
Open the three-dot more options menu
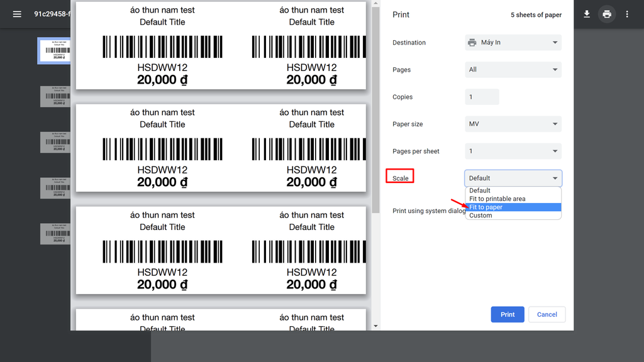tap(627, 14)
